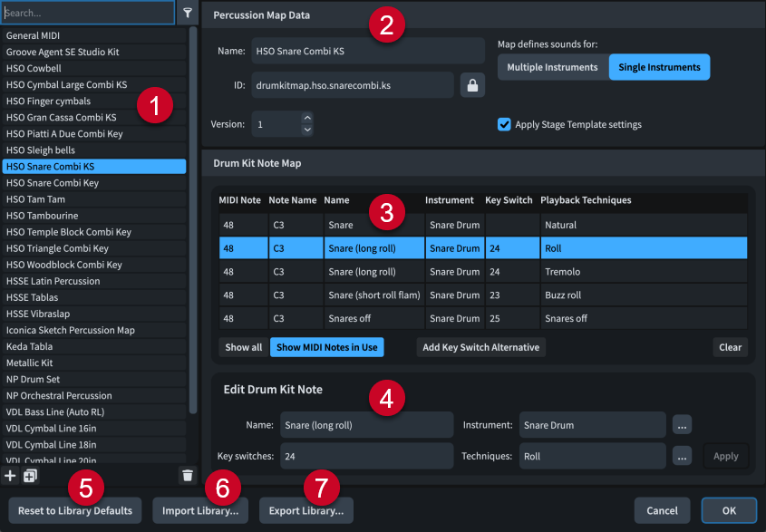Delete percussion map with trash icon
The width and height of the screenshot is (766, 532).
pos(188,475)
